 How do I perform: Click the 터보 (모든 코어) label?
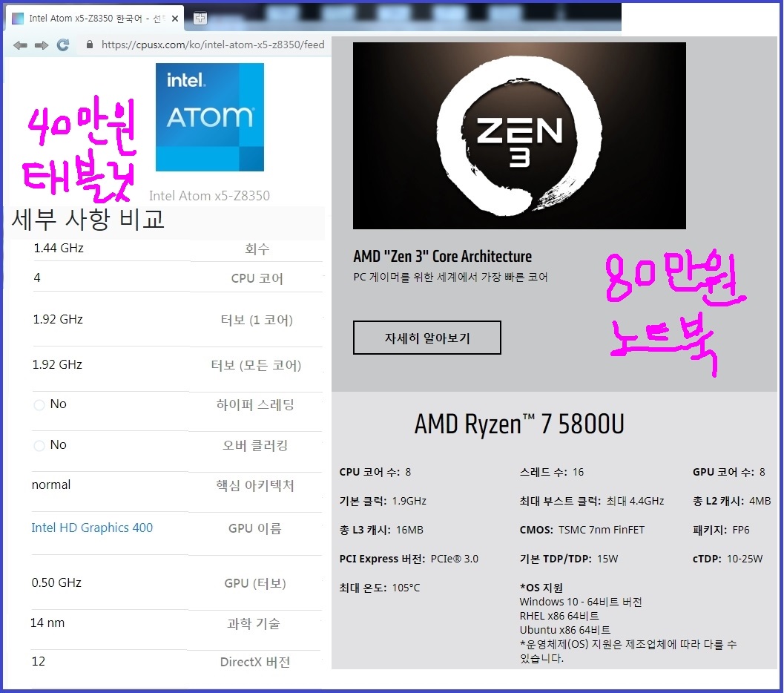[x=256, y=365]
